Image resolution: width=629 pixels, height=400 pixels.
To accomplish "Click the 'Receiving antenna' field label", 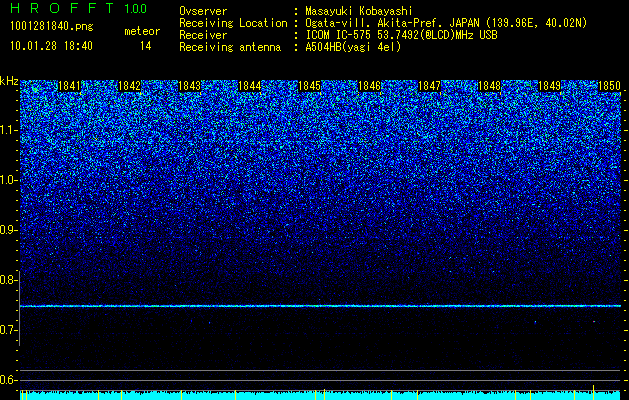I will [230, 47].
